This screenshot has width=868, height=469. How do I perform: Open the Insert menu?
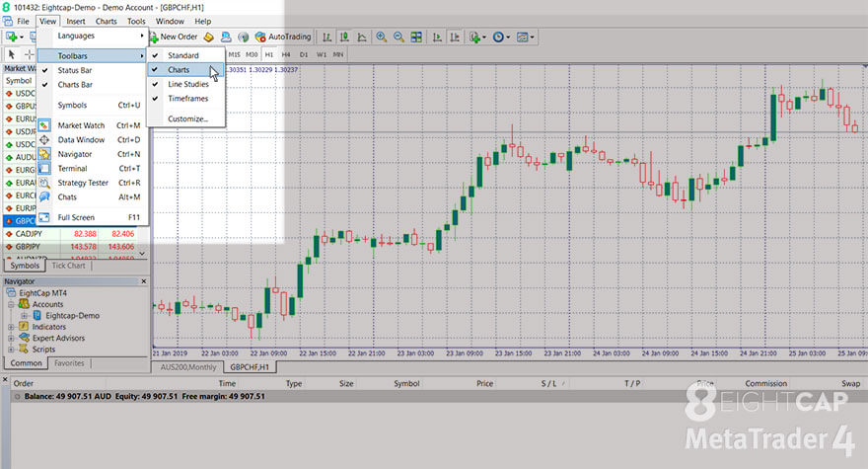point(76,21)
